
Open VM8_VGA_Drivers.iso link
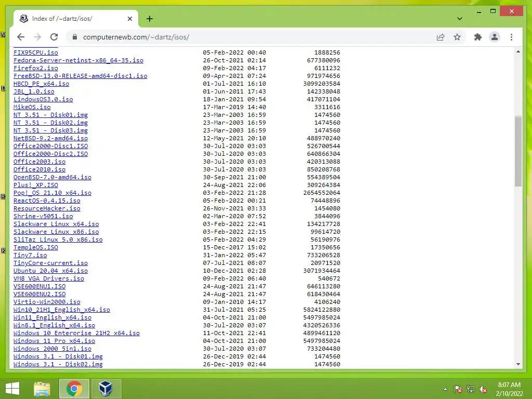pos(48,278)
